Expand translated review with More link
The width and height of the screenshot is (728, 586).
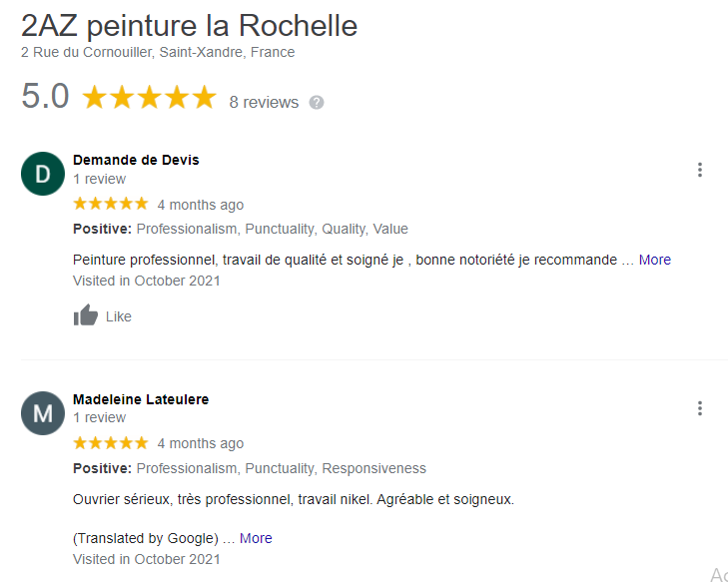coord(256,538)
